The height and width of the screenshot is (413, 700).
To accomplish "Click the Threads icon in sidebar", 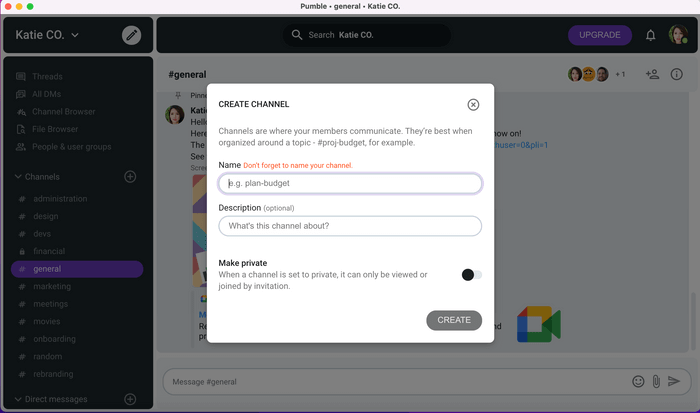I will click(x=21, y=76).
